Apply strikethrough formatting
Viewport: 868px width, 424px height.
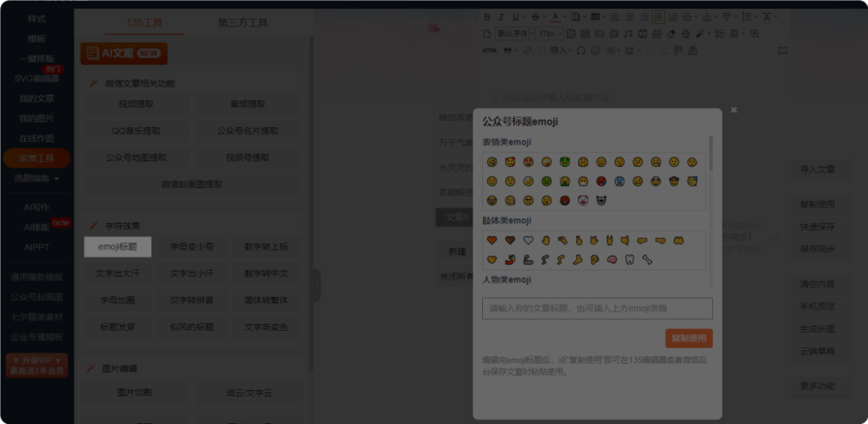click(535, 17)
